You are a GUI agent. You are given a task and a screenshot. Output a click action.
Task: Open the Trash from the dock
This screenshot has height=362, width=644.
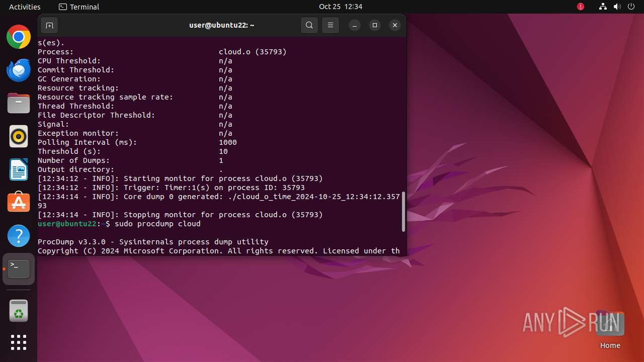click(x=19, y=311)
